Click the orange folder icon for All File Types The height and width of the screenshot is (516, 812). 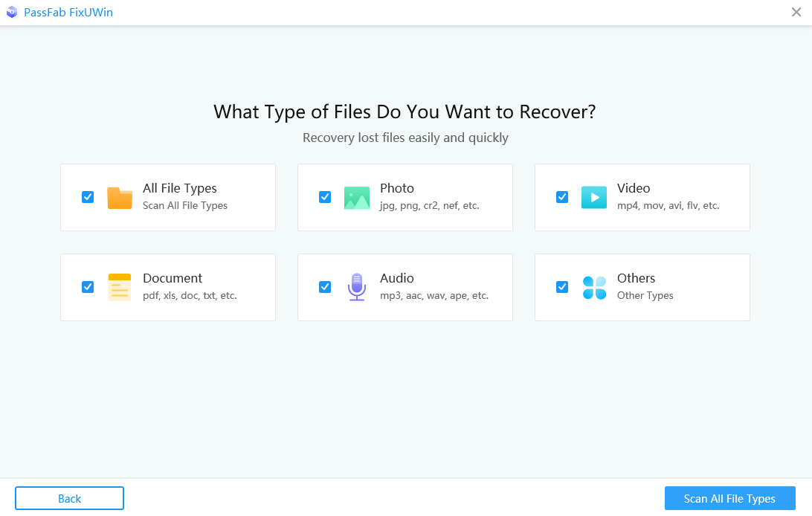119,198
